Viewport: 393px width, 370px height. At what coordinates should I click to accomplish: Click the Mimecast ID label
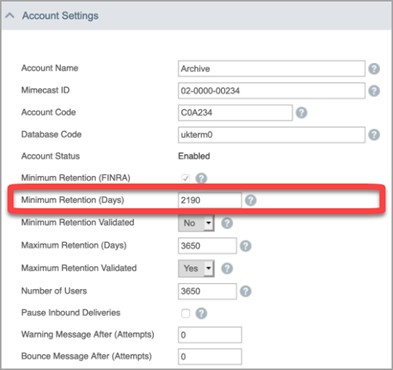pyautogui.click(x=45, y=90)
